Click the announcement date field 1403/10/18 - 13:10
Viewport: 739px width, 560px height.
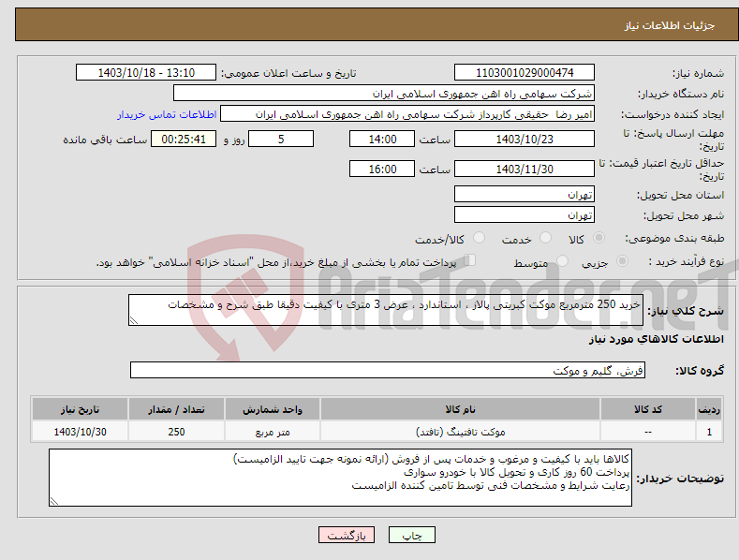point(146,73)
